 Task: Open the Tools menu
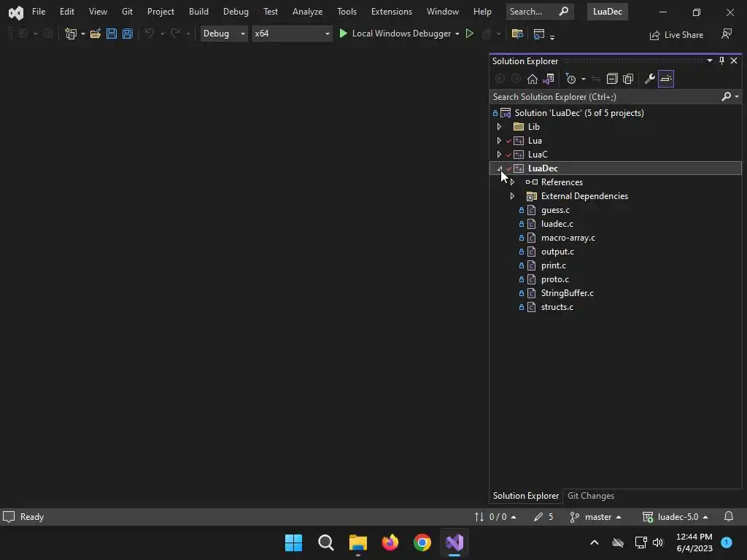pos(347,12)
